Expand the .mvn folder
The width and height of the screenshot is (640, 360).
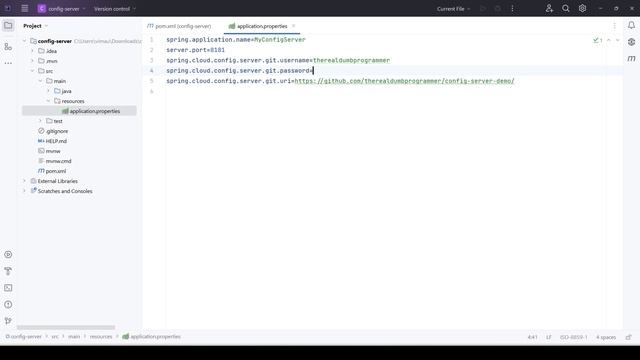pos(33,61)
